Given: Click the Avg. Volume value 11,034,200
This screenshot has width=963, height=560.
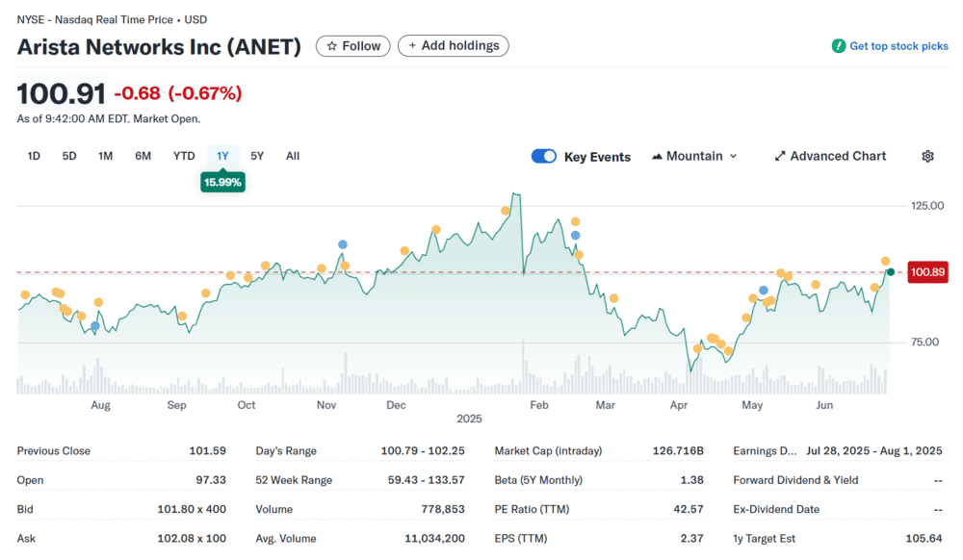Looking at the screenshot, I should coord(434,539).
